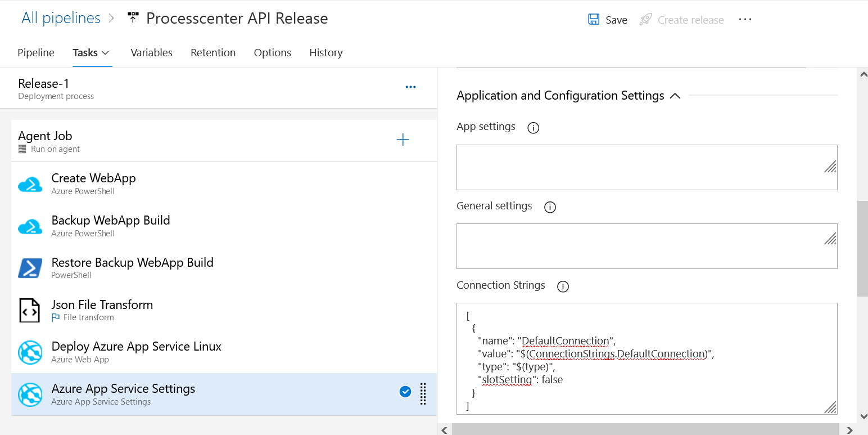Screen dimensions: 868x435
Task: Switch to the Pipeline tab
Action: (36, 52)
